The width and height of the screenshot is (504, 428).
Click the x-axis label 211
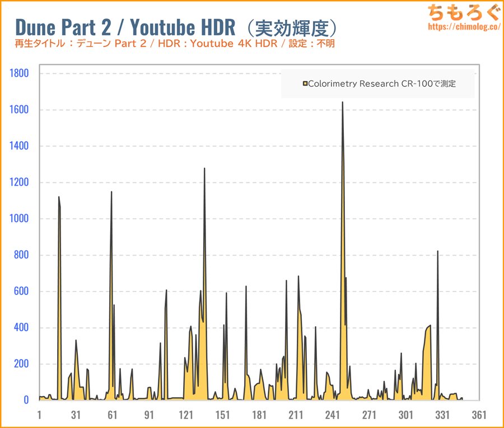tap(296, 415)
